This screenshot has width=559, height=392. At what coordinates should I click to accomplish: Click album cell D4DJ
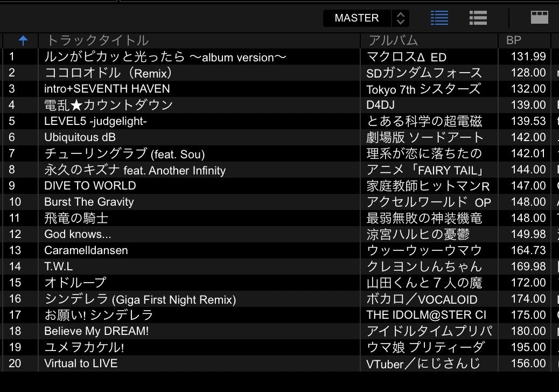pos(380,105)
